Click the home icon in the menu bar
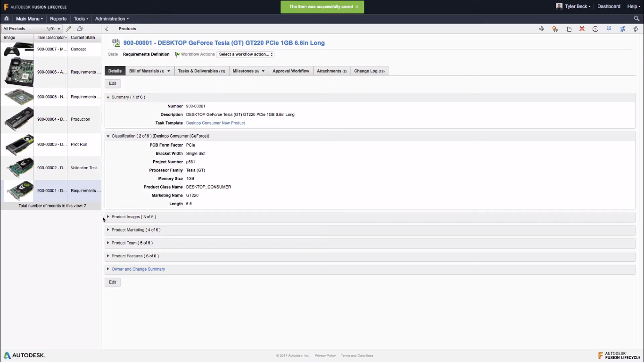644x362 pixels. pyautogui.click(x=7, y=19)
